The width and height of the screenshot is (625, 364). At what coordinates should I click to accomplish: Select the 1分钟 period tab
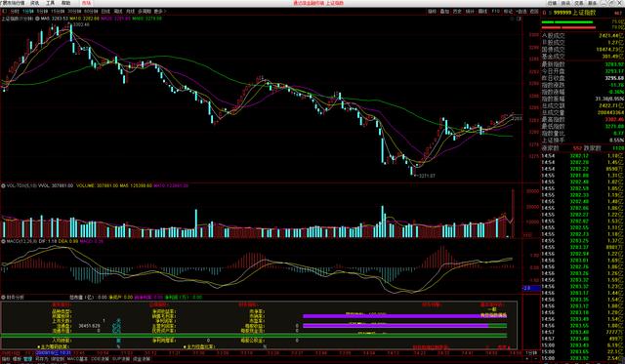(x=28, y=12)
